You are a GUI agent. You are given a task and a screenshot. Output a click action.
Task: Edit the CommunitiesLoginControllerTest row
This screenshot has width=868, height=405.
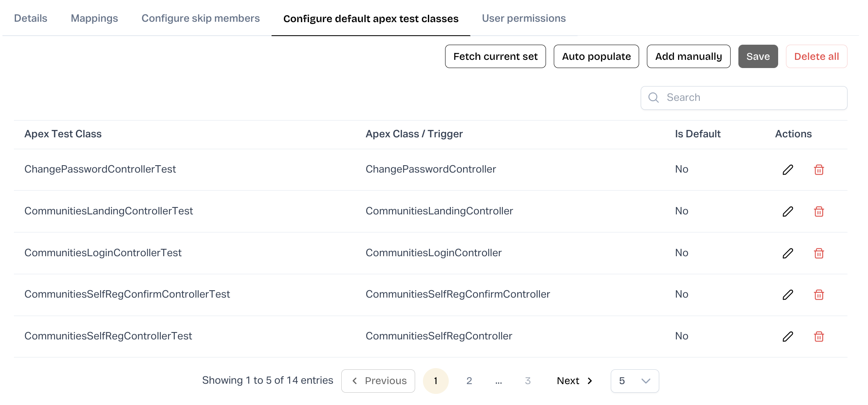pos(788,253)
